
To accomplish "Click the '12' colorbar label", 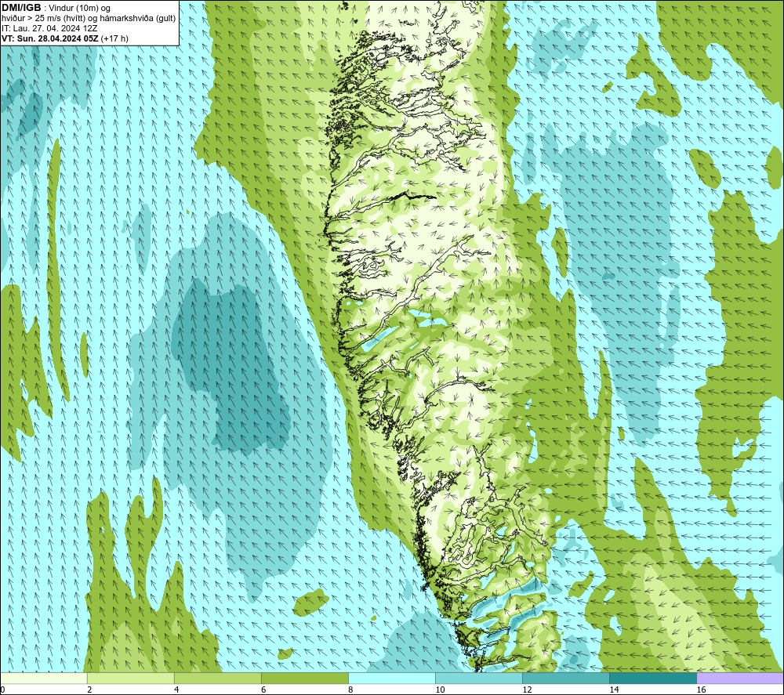I will click(527, 690).
